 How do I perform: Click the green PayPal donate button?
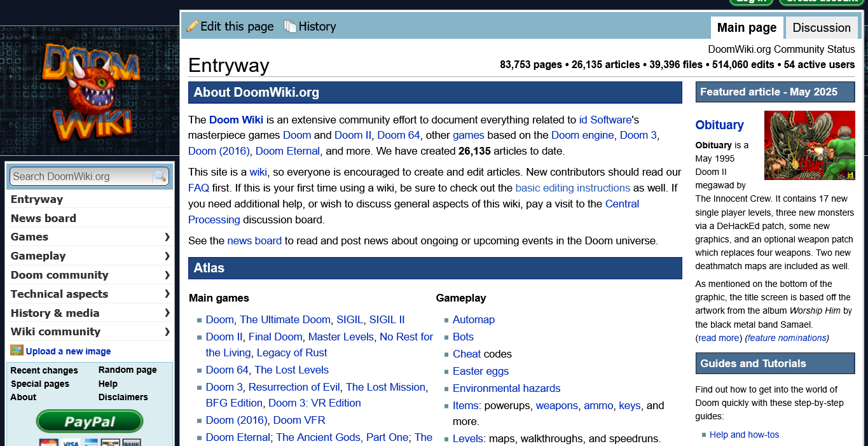click(90, 422)
